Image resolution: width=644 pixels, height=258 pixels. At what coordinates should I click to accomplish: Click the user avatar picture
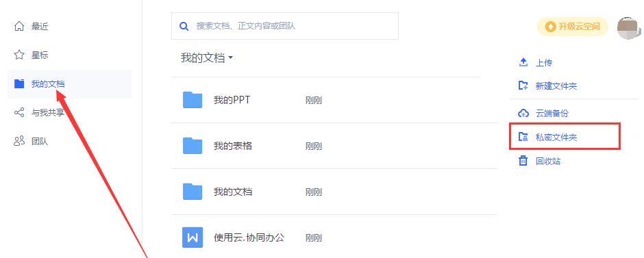(629, 28)
